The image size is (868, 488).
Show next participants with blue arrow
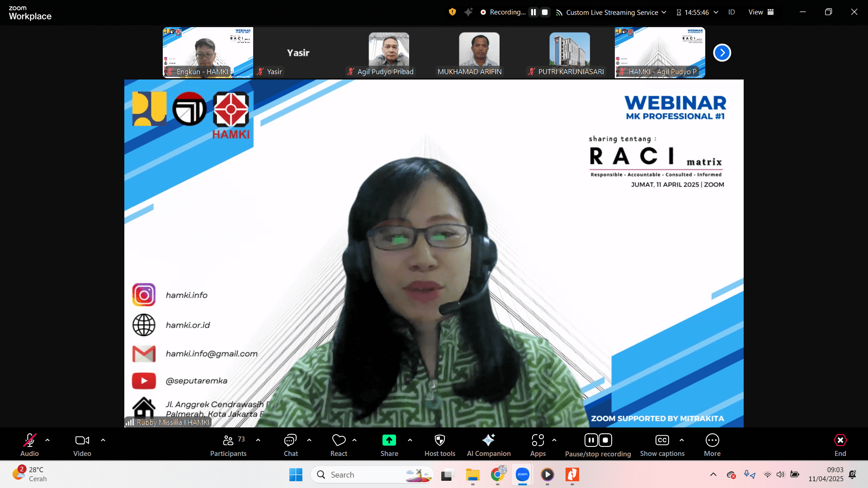[722, 53]
